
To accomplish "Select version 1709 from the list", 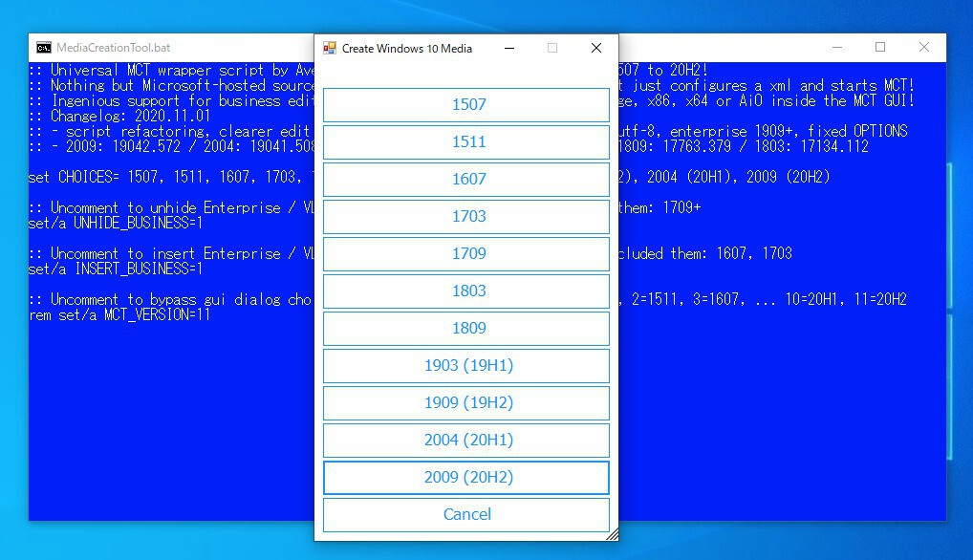I will pyautogui.click(x=466, y=253).
